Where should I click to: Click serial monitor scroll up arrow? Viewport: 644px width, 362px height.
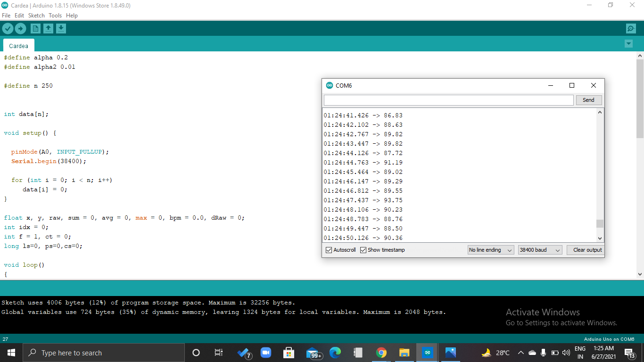[x=600, y=112]
